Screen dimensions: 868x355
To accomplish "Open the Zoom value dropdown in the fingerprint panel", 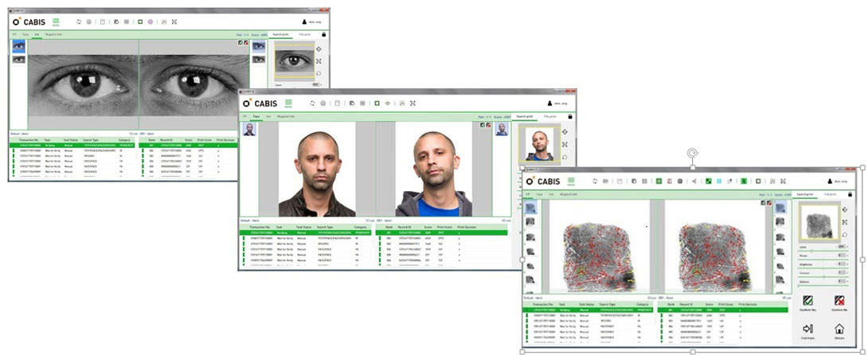I will click(x=841, y=247).
